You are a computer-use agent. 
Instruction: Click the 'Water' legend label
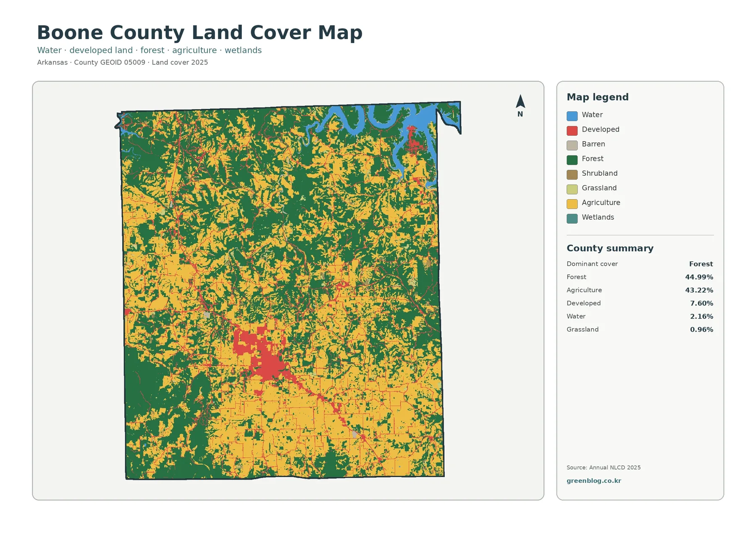[x=592, y=115]
